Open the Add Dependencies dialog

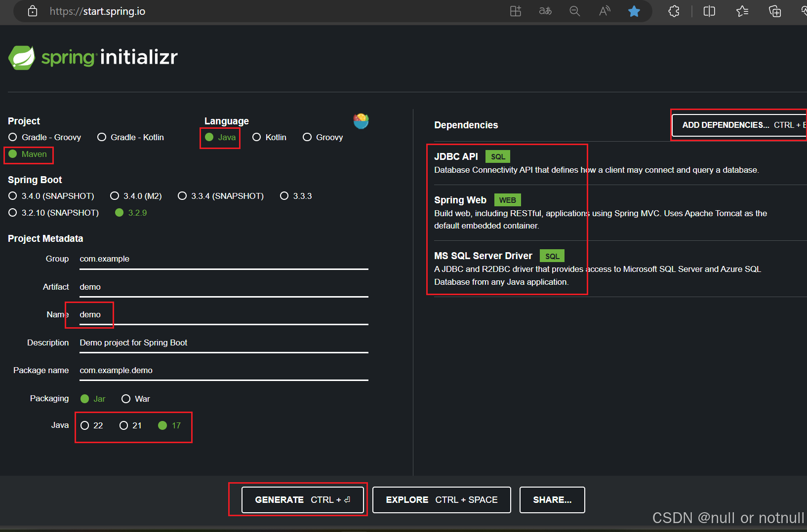739,125
